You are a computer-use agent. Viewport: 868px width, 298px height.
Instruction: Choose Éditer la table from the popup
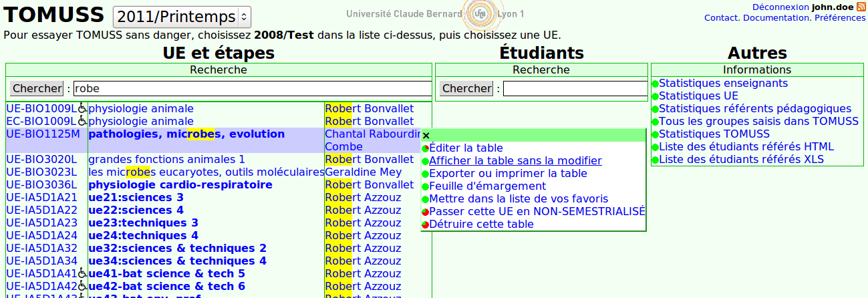point(466,148)
